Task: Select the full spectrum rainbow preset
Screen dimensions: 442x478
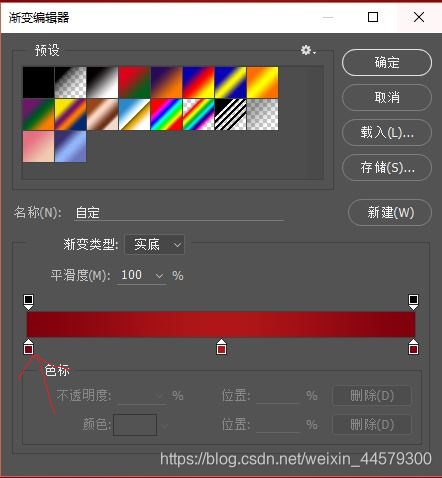Action: [166, 114]
